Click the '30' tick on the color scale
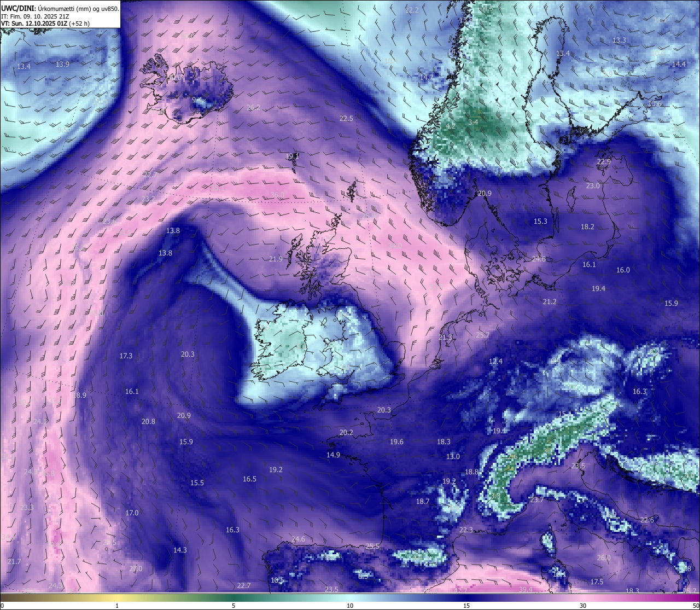700x610 pixels. pos(583,606)
